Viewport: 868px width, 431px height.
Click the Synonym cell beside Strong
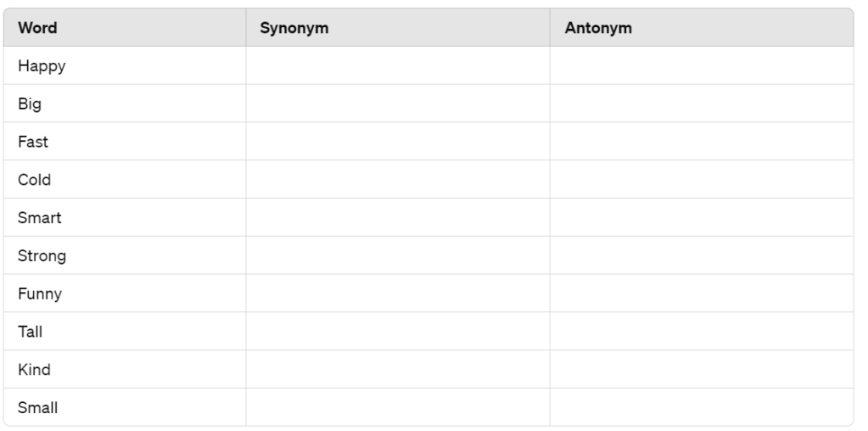click(x=397, y=255)
